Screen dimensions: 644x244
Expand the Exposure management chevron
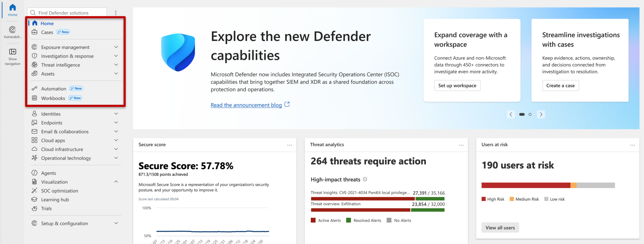click(116, 47)
